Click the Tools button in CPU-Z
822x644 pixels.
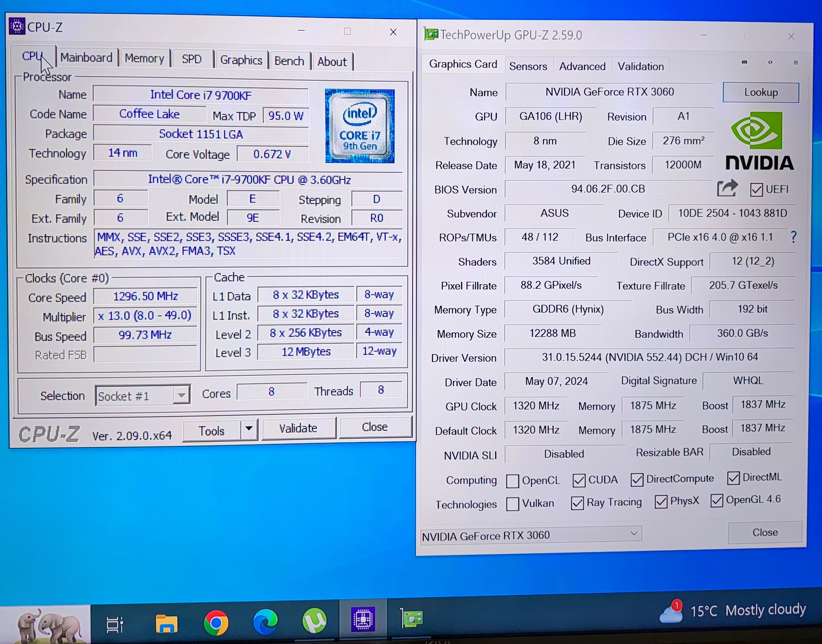(212, 431)
